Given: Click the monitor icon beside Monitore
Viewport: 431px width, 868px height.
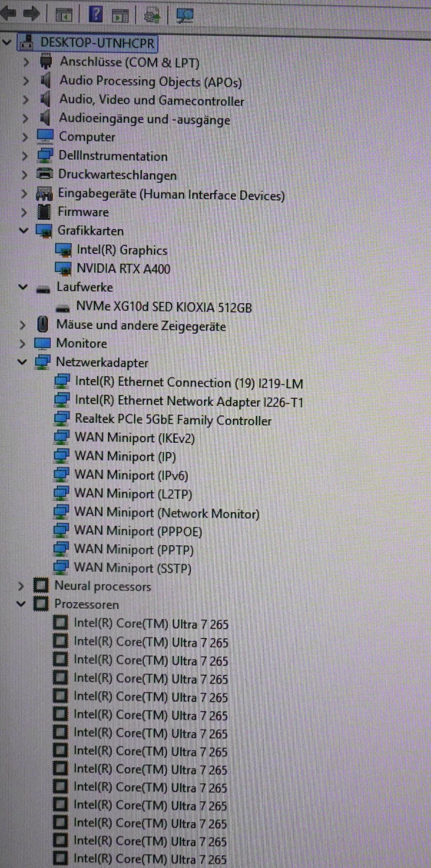Looking at the screenshot, I should pyautogui.click(x=42, y=343).
